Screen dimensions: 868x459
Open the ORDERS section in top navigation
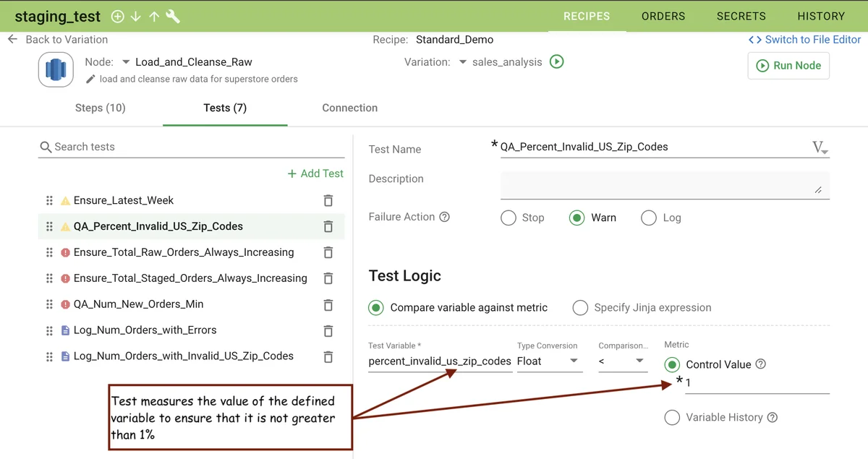[x=663, y=16]
